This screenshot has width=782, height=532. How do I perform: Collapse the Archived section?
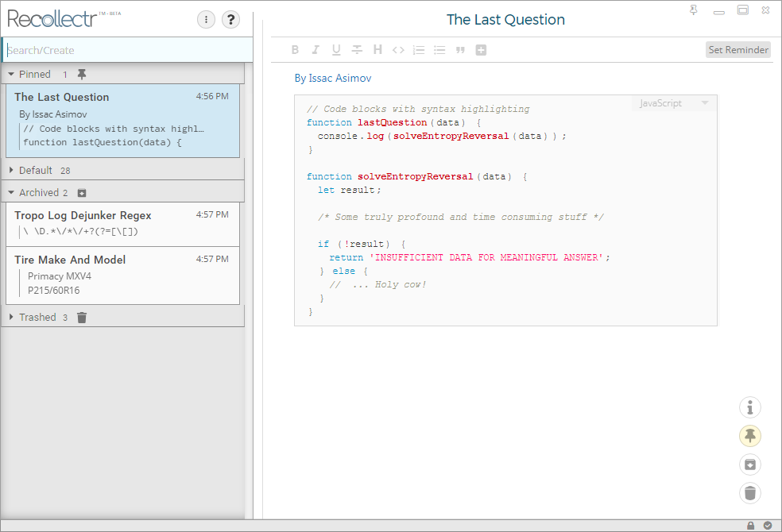pyautogui.click(x=11, y=193)
